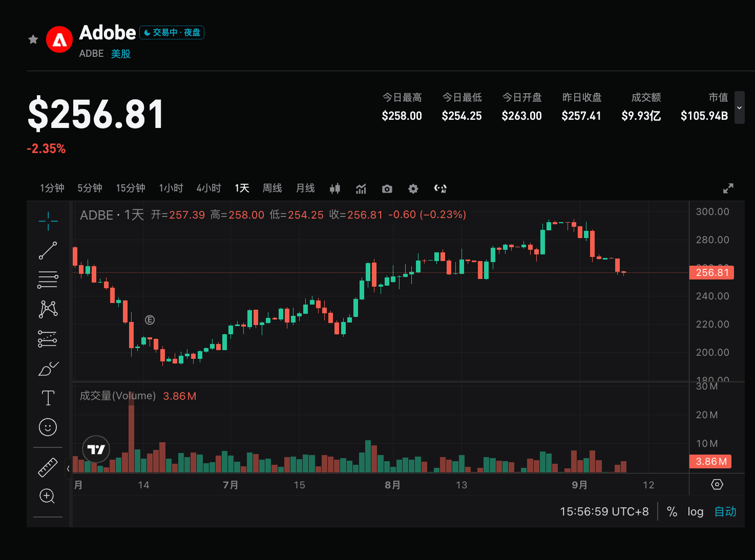Switch to 周线 weekly interval

272,188
